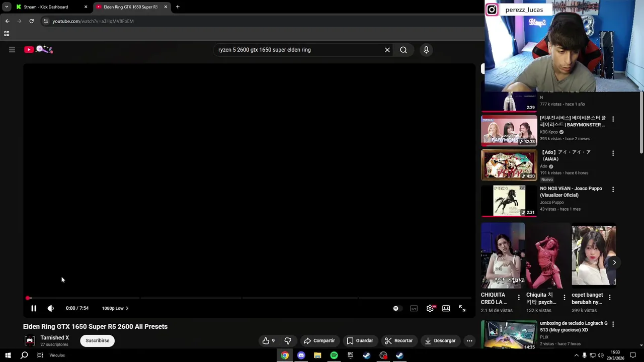Click the KBS Kpop channel name
Image resolution: width=644 pixels, height=362 pixels.
(x=549, y=132)
